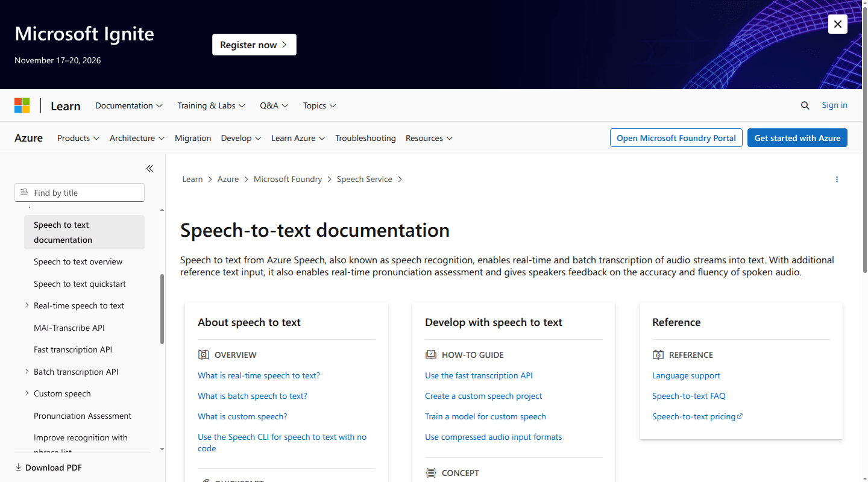Close the Microsoft Ignite banner
This screenshot has height=482, width=868.
(x=838, y=24)
